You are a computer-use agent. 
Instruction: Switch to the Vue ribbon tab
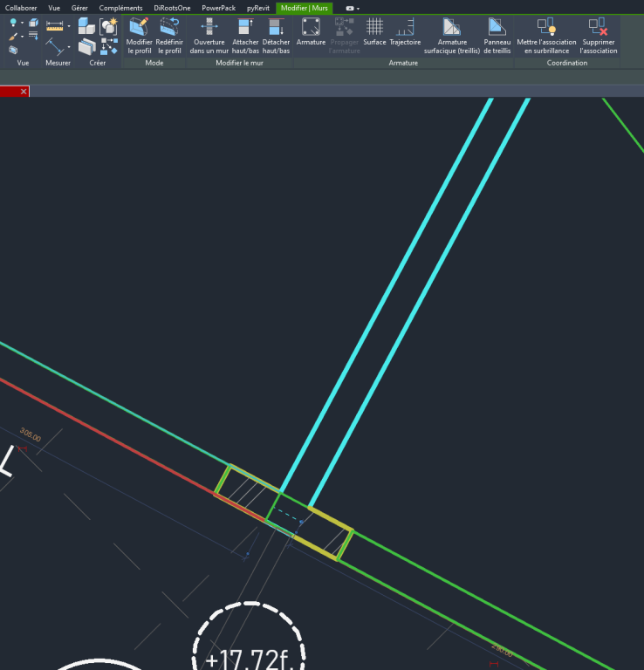pos(54,8)
